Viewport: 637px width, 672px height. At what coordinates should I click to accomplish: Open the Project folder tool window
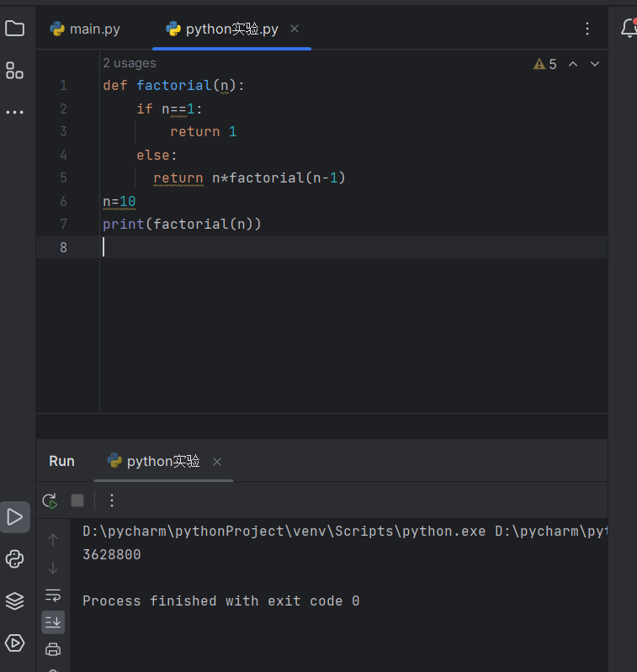click(x=15, y=29)
